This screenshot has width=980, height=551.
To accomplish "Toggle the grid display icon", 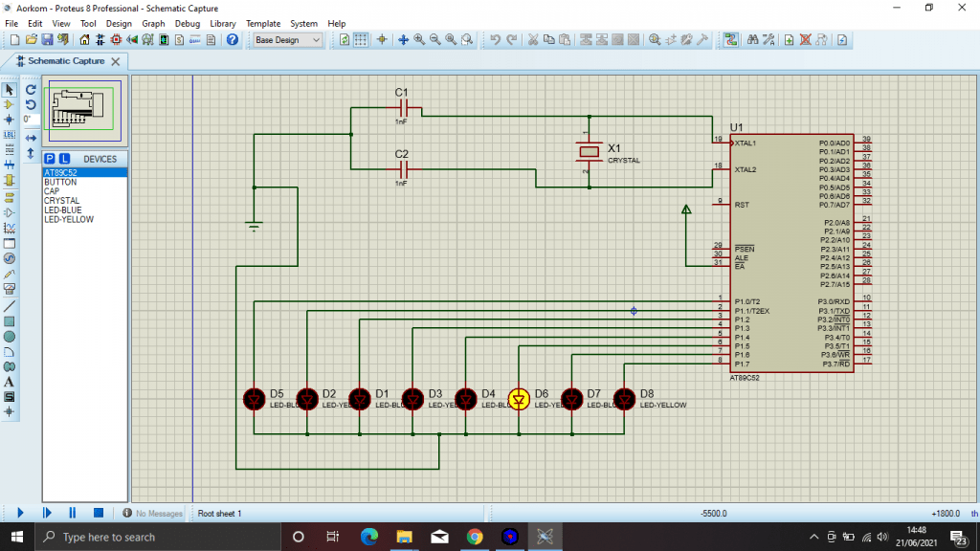I will [361, 40].
